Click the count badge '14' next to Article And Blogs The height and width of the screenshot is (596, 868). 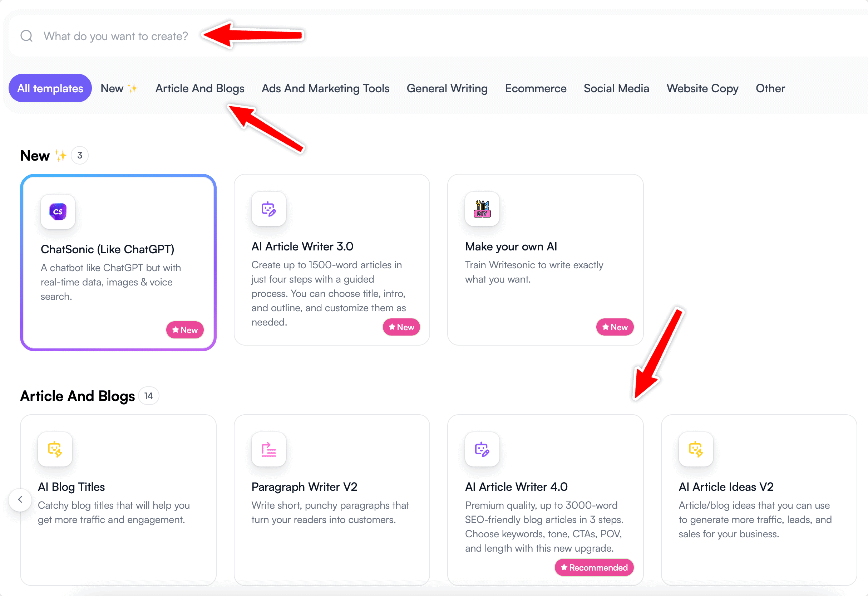tap(149, 396)
